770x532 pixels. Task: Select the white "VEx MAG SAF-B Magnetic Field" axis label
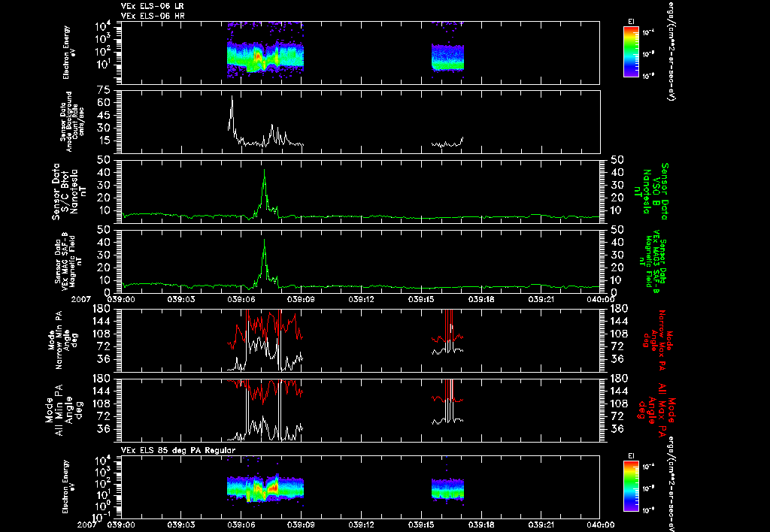pyautogui.click(x=68, y=261)
